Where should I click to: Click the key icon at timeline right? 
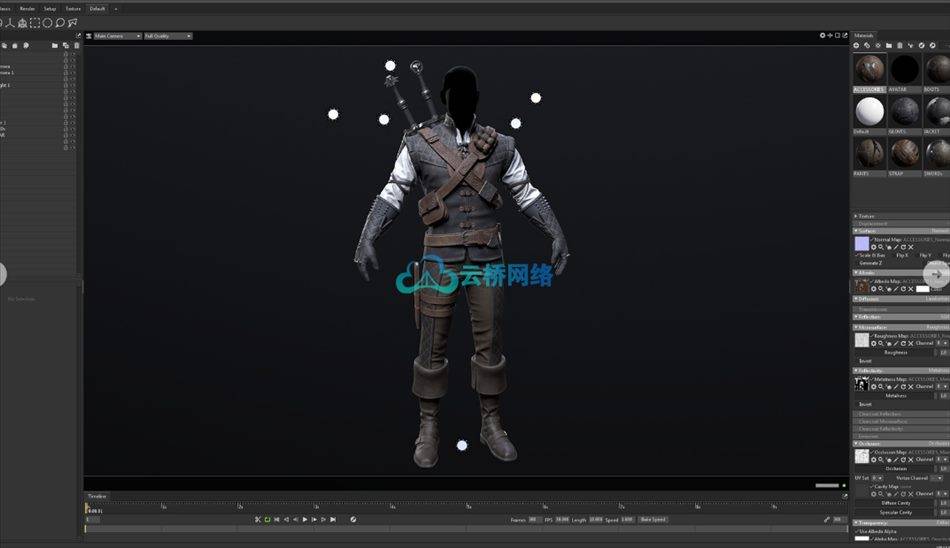pos(826,520)
